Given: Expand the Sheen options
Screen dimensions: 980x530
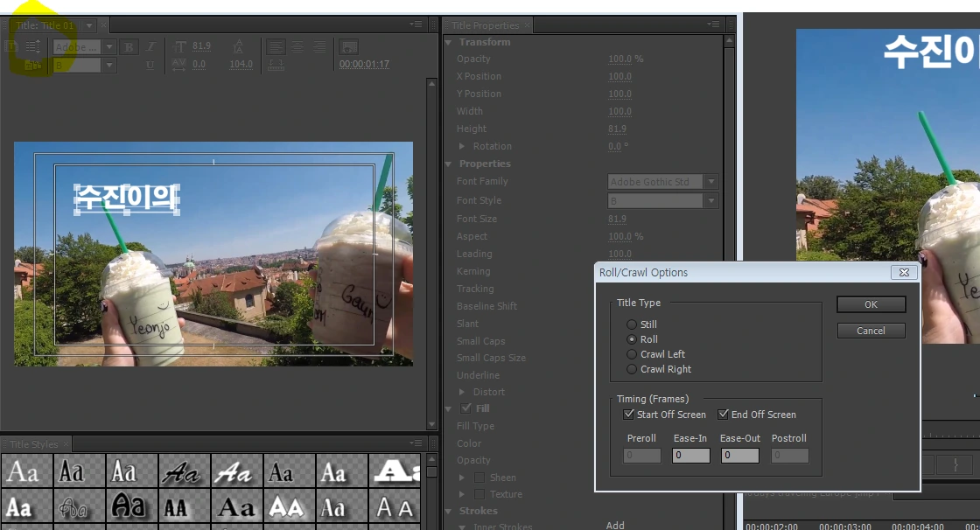Looking at the screenshot, I should click(462, 478).
